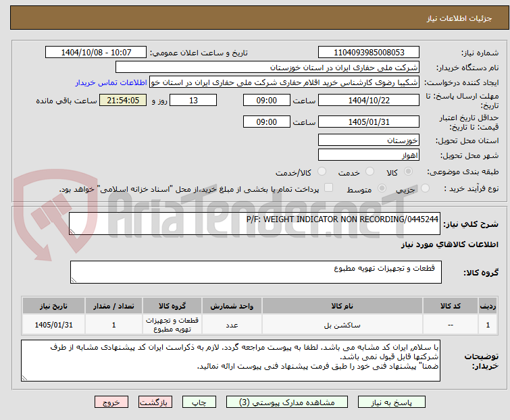Click the ردیف column header
The width and height of the screenshot is (510, 420).
tap(488, 306)
